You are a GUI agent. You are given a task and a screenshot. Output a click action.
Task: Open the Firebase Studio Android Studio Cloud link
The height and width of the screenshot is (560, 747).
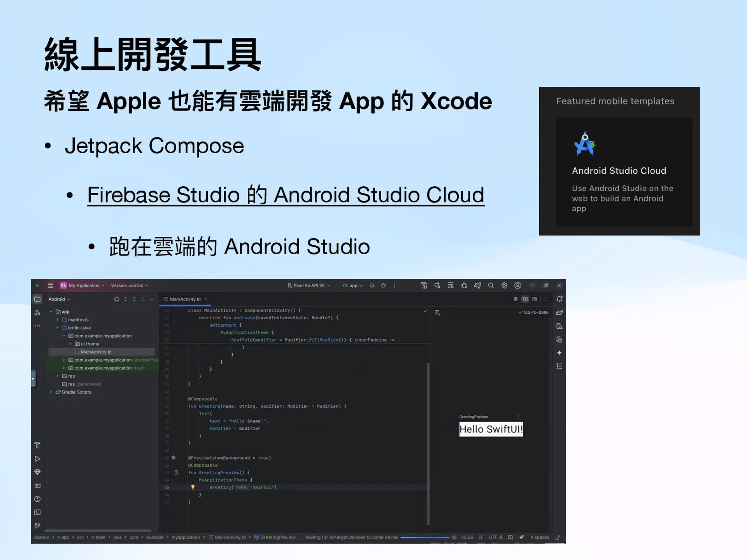286,195
